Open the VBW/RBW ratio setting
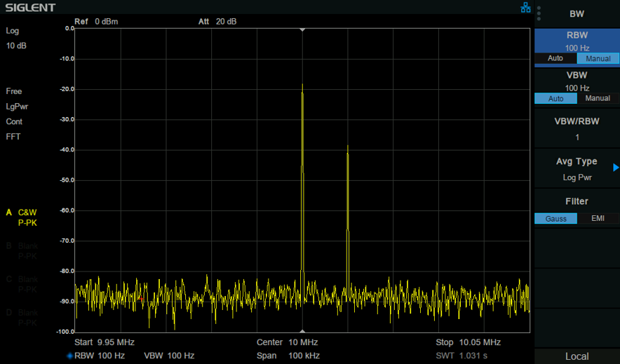 [577, 128]
